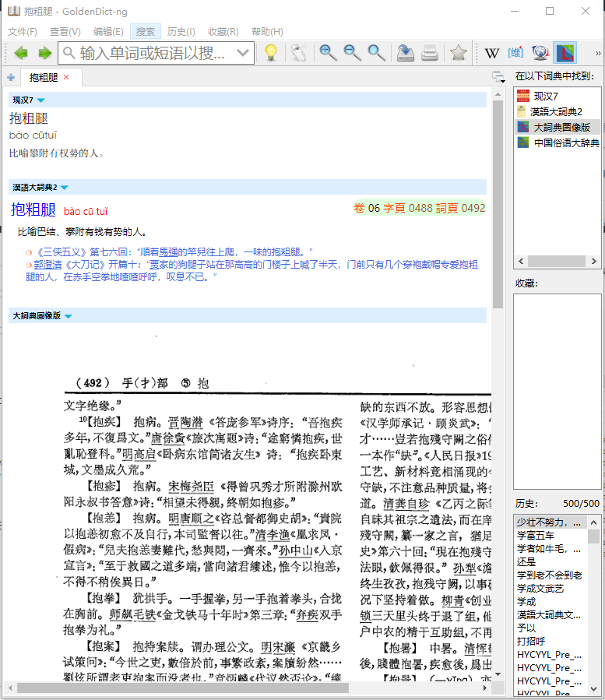Open the 帮助(H) menu
The height and width of the screenshot is (700, 605).
tap(267, 32)
